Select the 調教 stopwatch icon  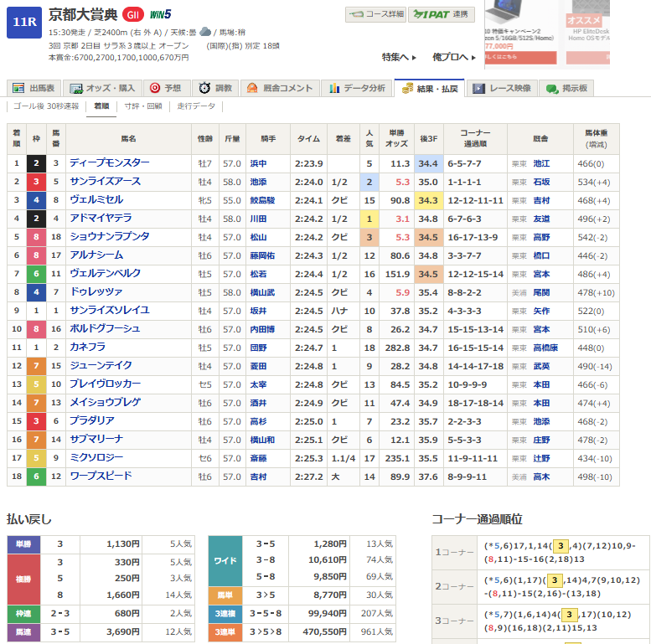point(205,88)
